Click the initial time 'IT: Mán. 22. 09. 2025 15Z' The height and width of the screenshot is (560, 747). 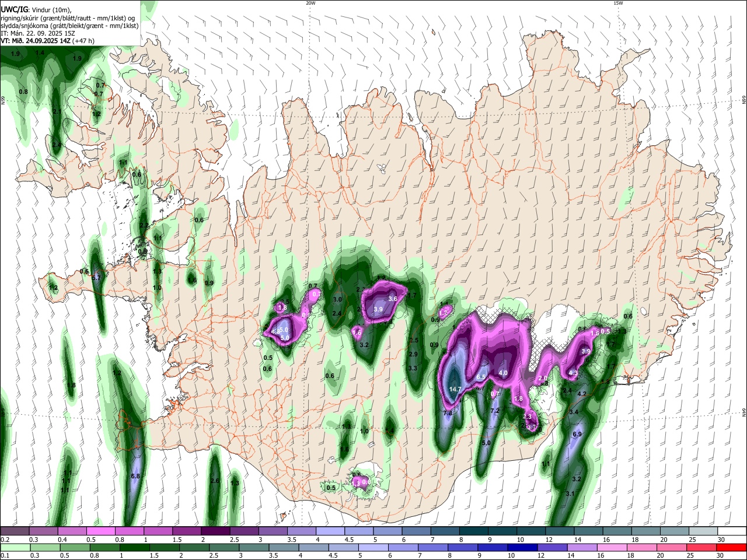[x=38, y=33]
